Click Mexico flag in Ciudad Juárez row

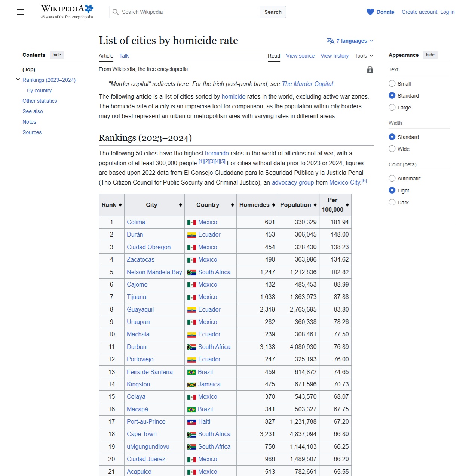191,459
